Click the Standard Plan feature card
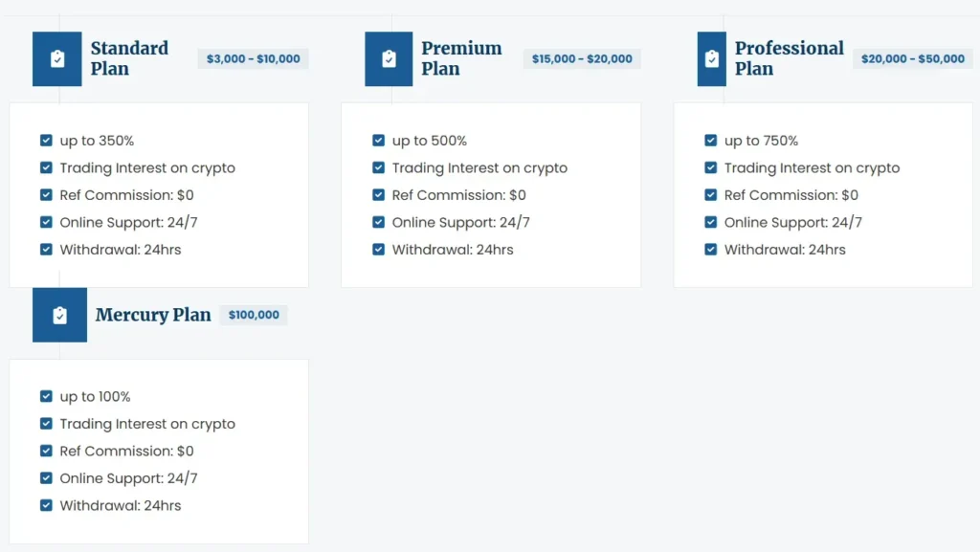Screen dimensions: 980x552 click(x=158, y=194)
